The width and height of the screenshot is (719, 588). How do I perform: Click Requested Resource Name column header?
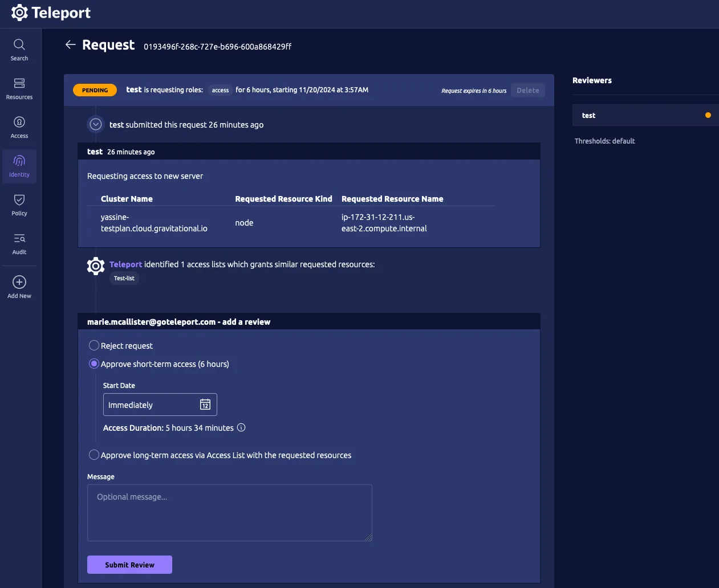point(392,199)
